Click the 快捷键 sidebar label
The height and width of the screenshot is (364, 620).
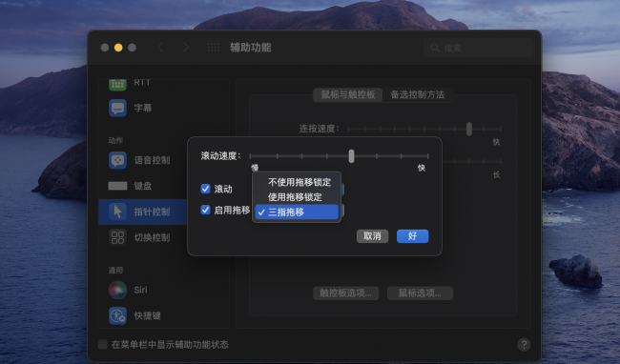pyautogui.click(x=147, y=315)
